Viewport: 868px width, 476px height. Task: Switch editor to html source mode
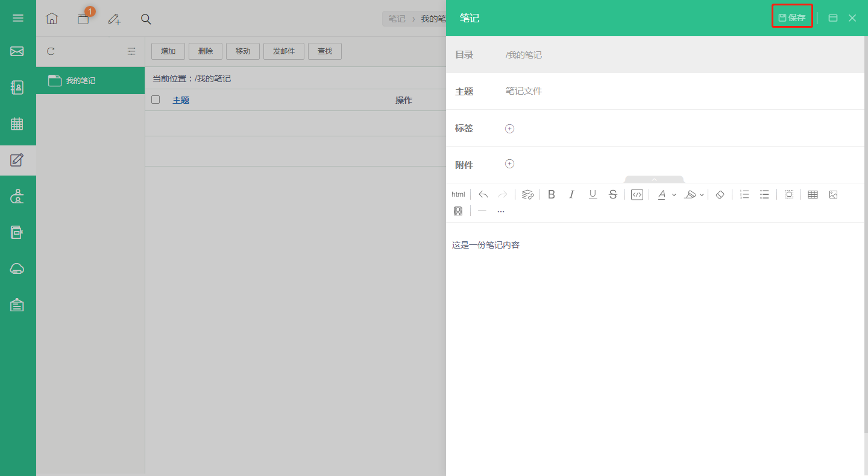point(458,194)
